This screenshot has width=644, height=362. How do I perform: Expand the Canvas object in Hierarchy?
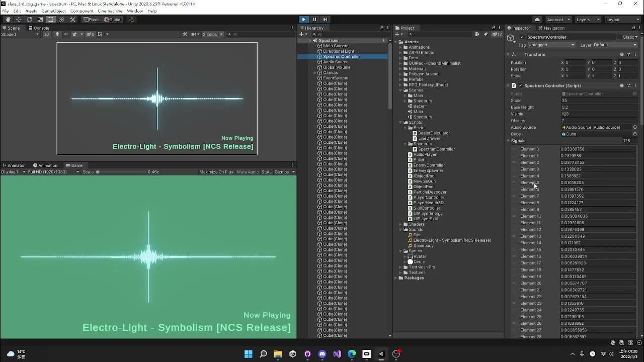pos(315,73)
